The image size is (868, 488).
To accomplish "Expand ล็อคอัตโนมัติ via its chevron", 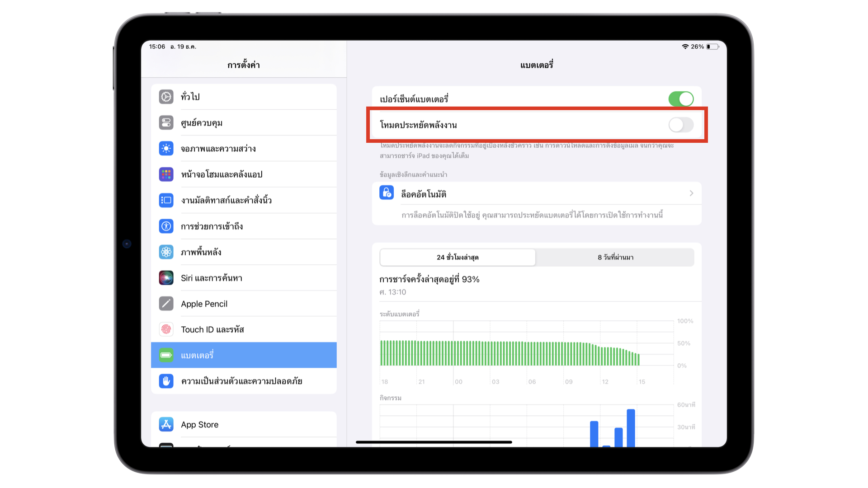I will pos(691,193).
